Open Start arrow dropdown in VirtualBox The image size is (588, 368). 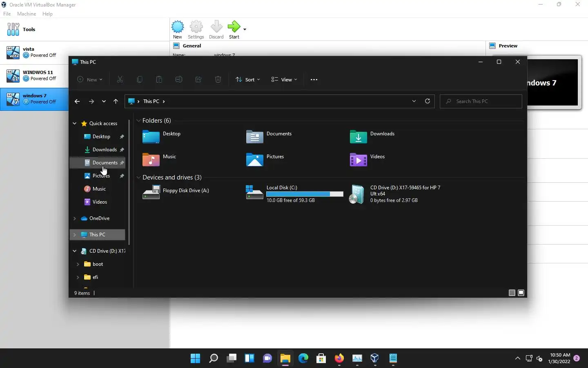[x=245, y=29]
